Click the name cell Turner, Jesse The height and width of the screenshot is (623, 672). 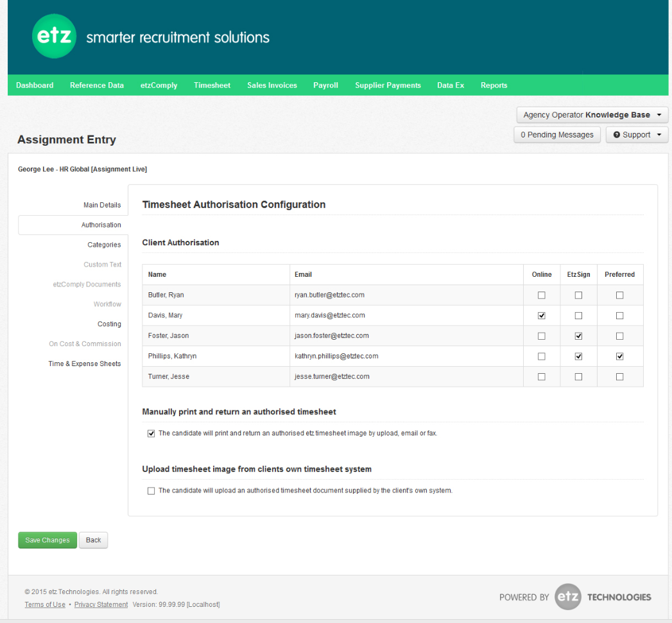216,376
